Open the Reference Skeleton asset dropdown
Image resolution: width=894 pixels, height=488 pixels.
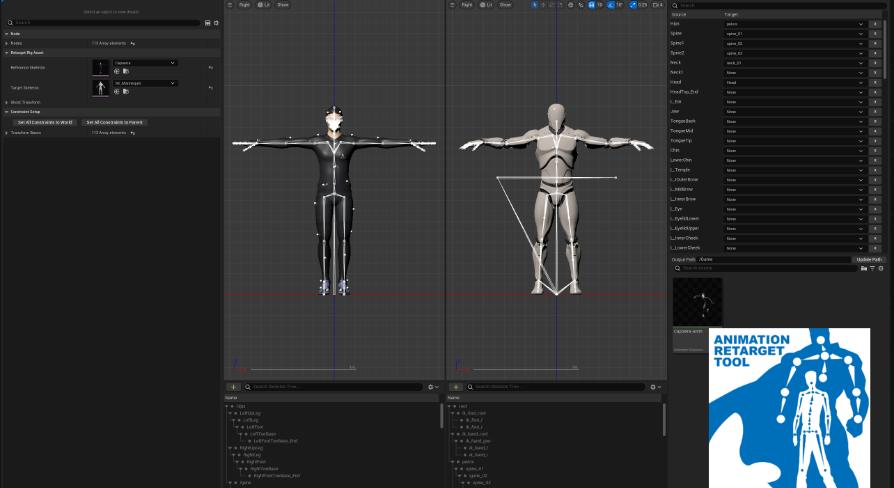(145, 63)
